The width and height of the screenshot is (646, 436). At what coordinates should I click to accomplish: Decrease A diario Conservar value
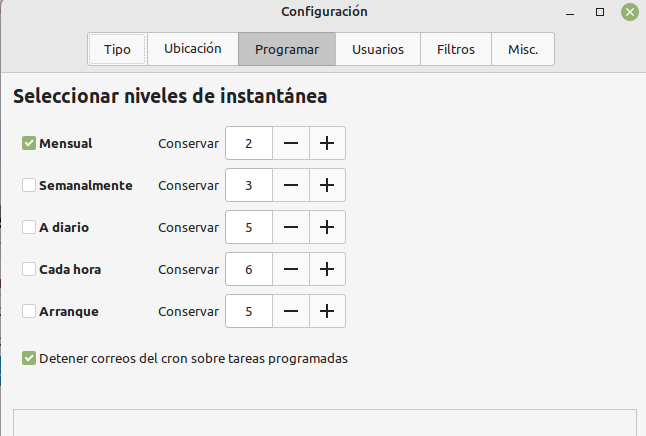[291, 227]
